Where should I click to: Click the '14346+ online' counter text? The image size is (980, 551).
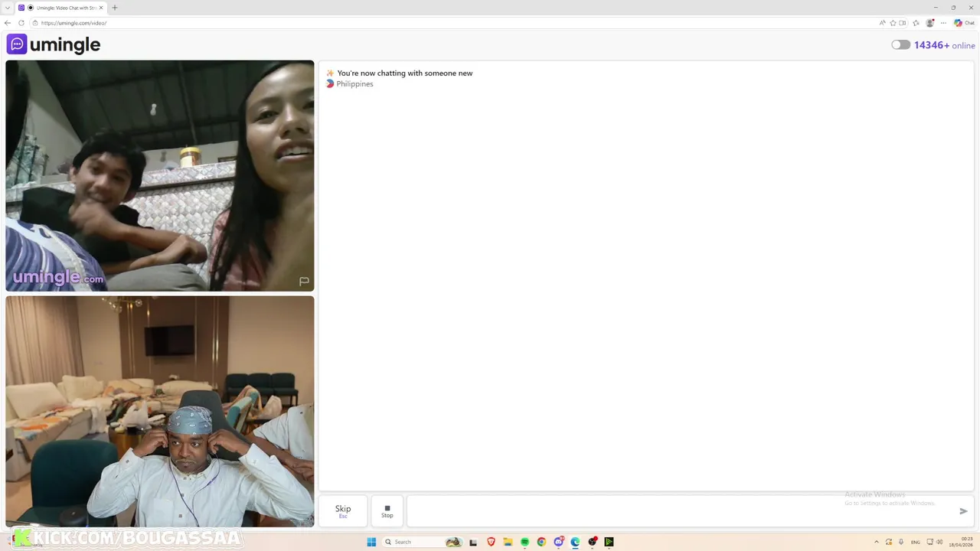tap(944, 45)
